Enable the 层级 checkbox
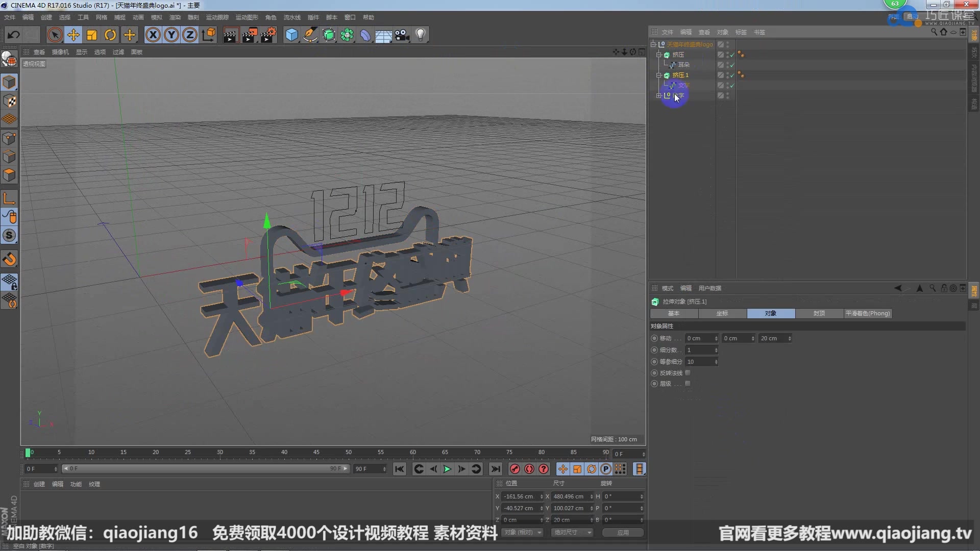Screen dimensions: 980x551 (688, 384)
